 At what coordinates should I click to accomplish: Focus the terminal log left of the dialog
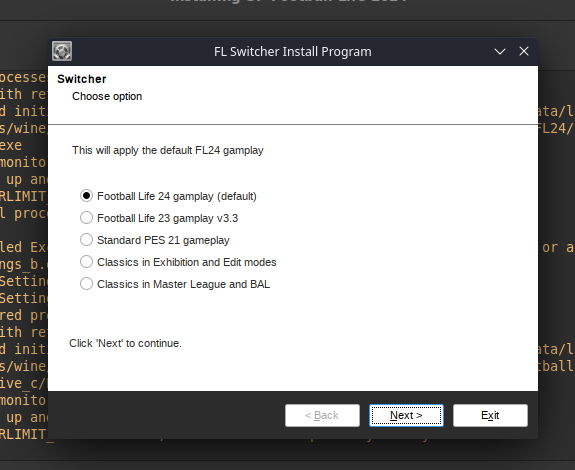[x=23, y=257]
